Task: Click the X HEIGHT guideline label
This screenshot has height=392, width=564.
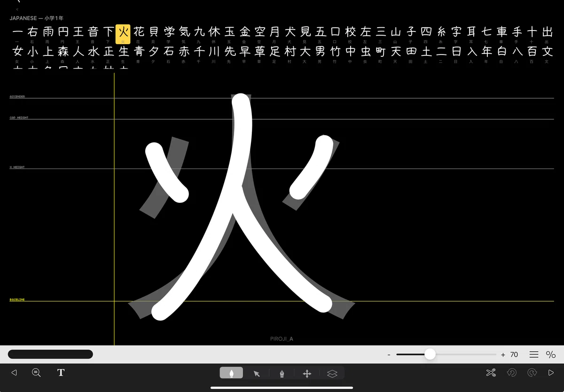Action: click(x=17, y=167)
